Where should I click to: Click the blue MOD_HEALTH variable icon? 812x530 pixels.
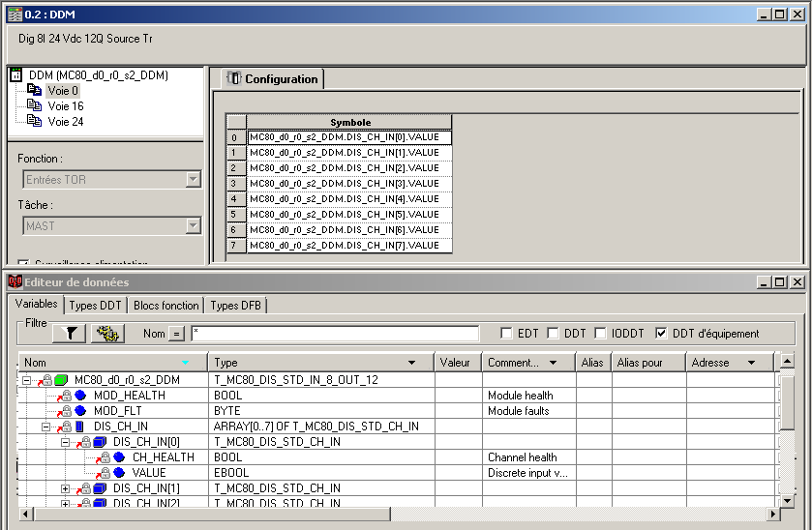(x=80, y=396)
